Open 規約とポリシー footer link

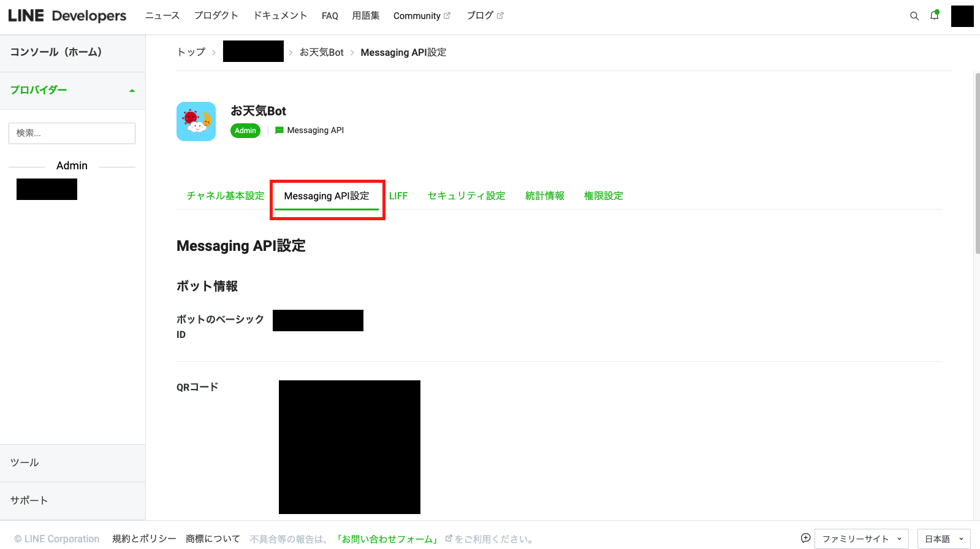click(144, 539)
